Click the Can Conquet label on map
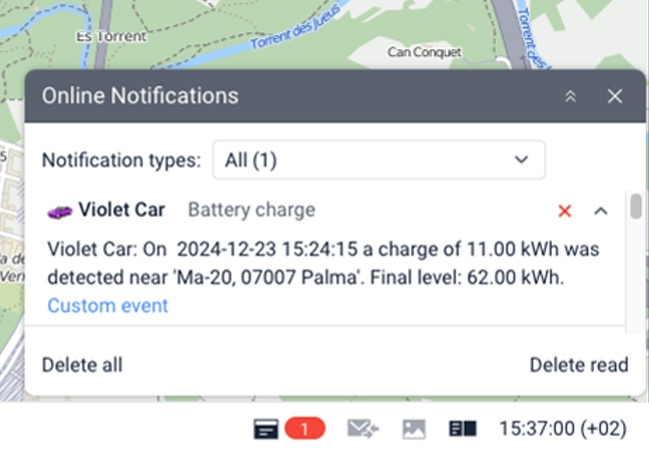The image size is (649, 454). (424, 50)
